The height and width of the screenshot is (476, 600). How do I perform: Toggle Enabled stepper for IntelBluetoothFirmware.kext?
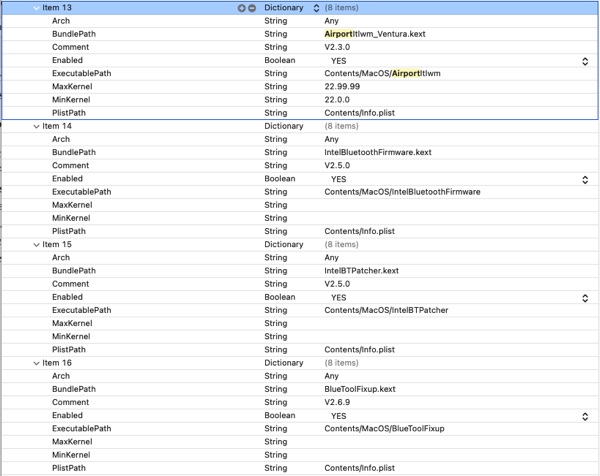click(x=585, y=180)
